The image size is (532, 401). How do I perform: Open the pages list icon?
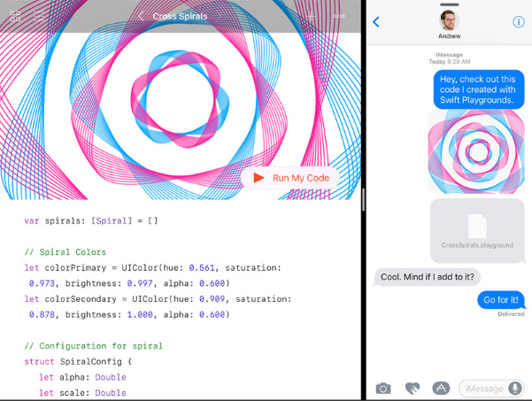pos(41,16)
